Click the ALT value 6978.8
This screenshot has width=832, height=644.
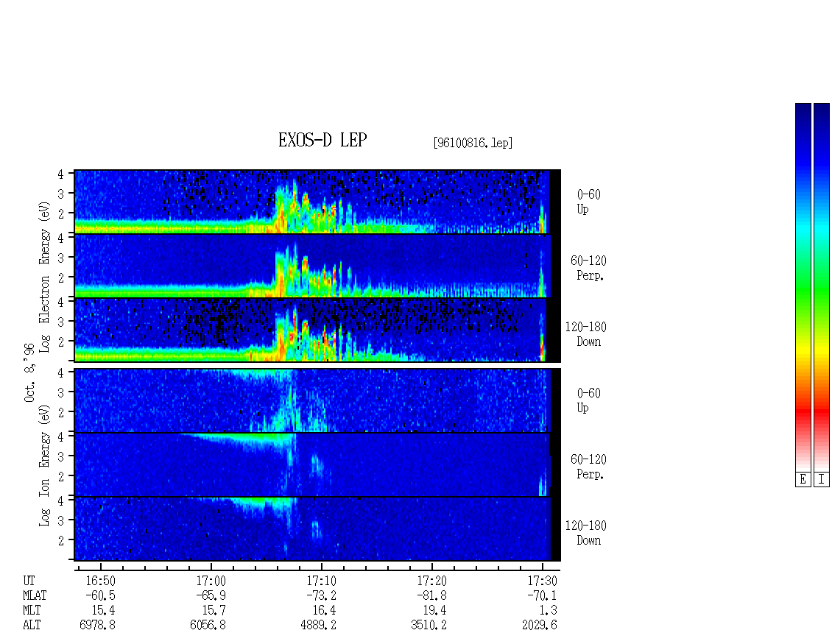(97, 625)
